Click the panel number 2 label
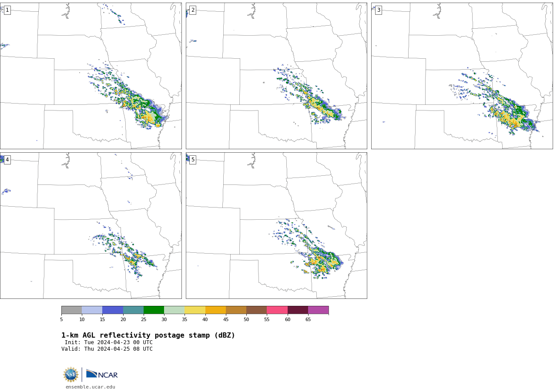The image size is (557, 392). point(193,10)
